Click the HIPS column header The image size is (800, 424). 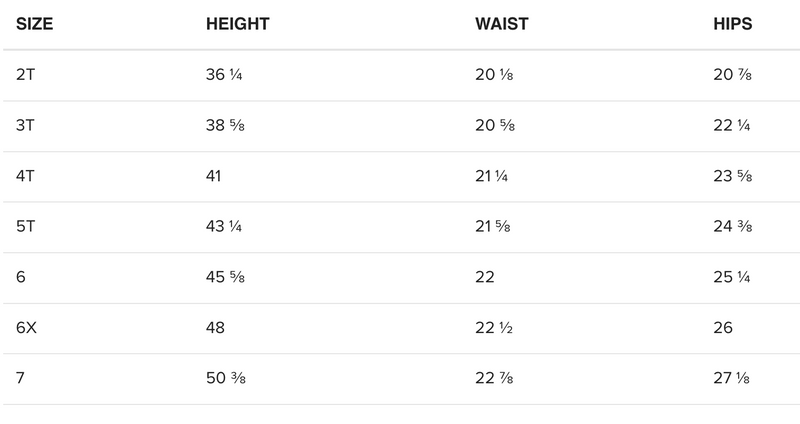(x=732, y=24)
